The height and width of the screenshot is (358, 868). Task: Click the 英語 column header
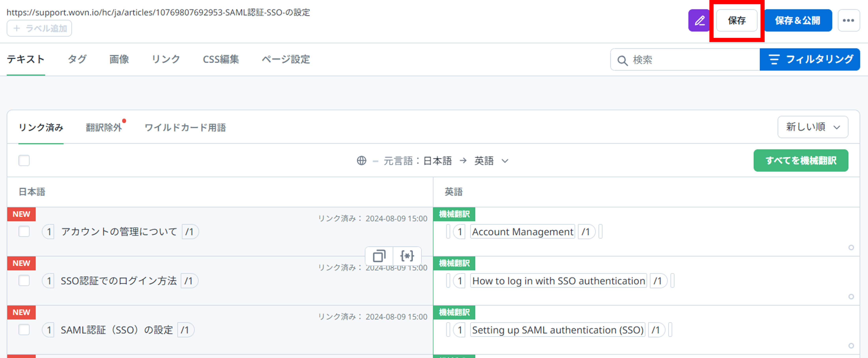click(x=454, y=192)
